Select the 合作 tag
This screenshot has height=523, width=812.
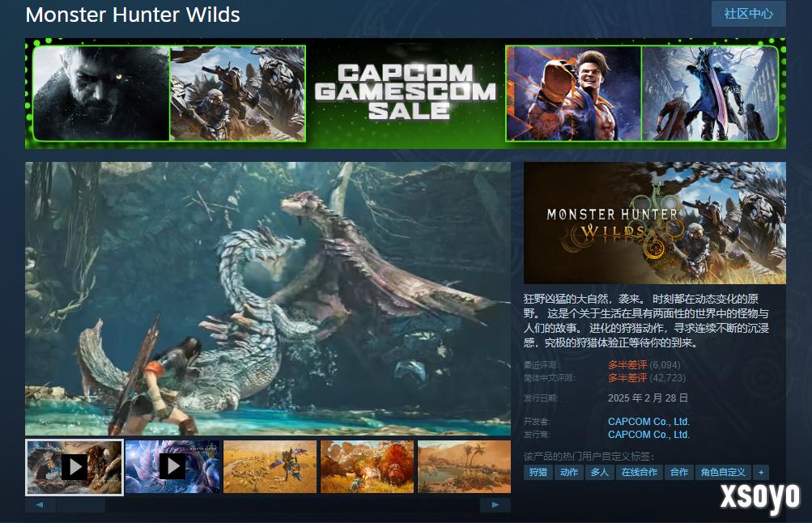tap(679, 472)
